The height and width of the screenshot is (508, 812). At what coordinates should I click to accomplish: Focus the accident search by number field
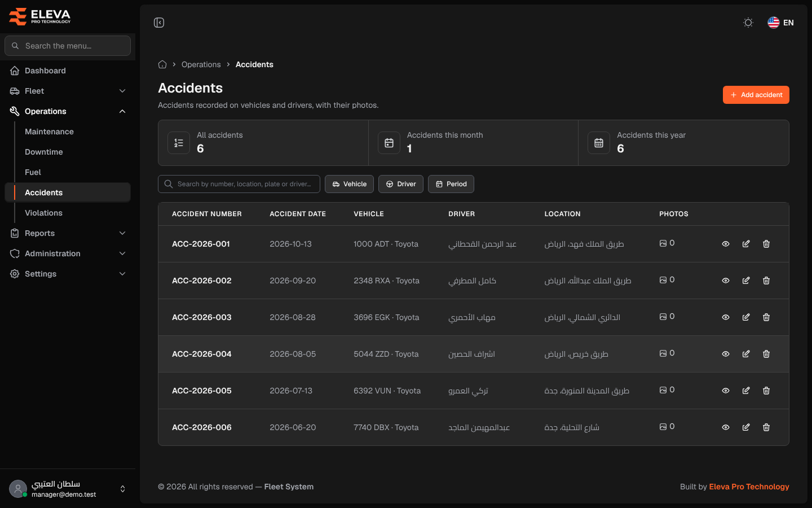(239, 184)
